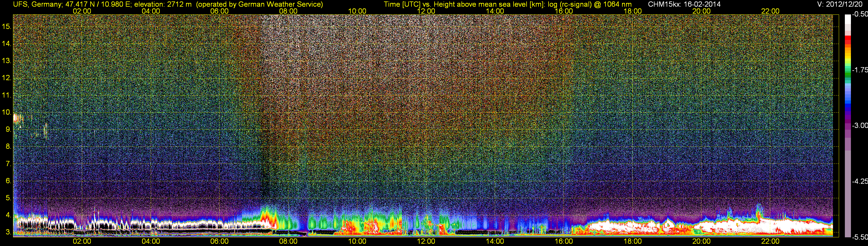
Task: Click the height label '4.' on the left axis
Action: [x=8, y=215]
